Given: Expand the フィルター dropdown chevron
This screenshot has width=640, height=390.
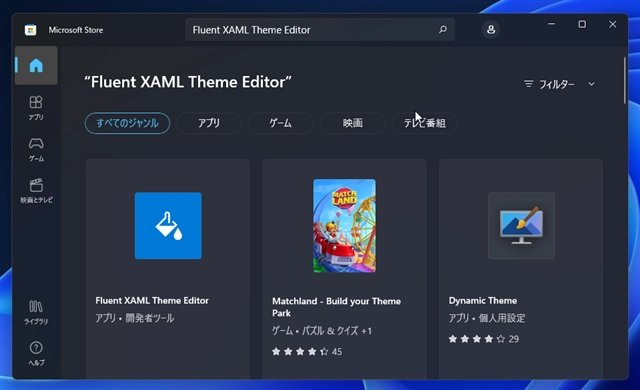Looking at the screenshot, I should [x=591, y=84].
